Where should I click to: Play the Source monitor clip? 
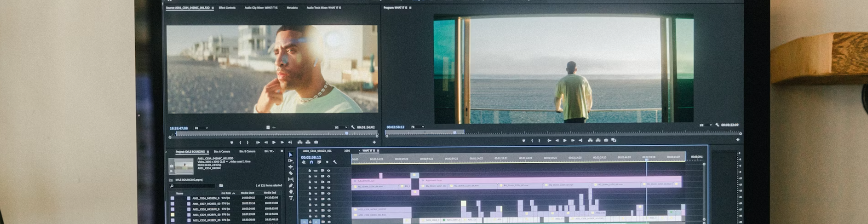(x=274, y=142)
